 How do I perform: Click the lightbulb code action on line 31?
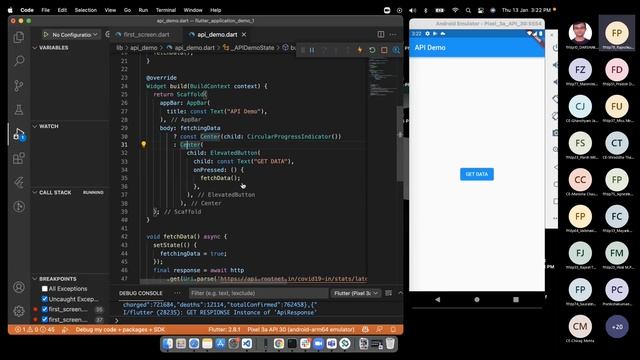coord(144,144)
